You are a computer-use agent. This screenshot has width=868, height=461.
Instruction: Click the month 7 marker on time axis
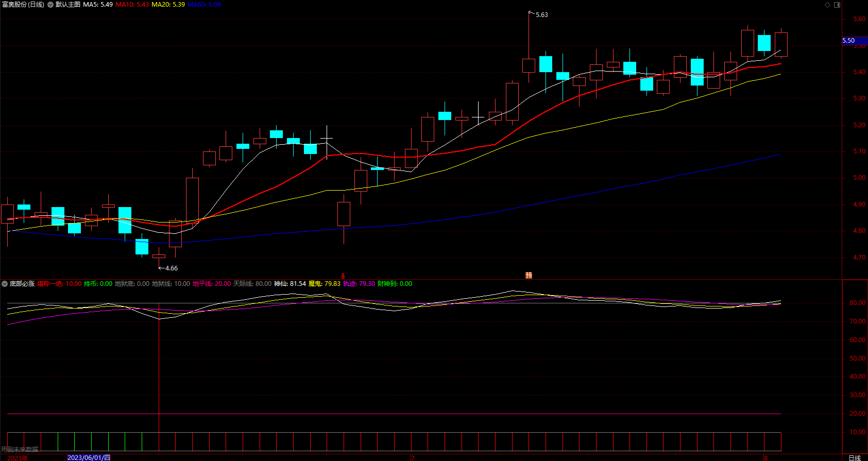tap(413, 458)
